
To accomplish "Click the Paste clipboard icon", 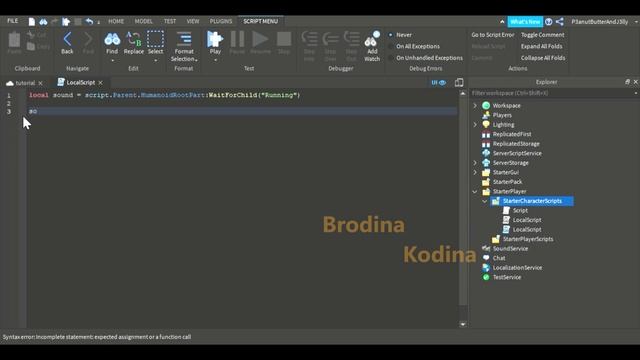I will (14, 40).
